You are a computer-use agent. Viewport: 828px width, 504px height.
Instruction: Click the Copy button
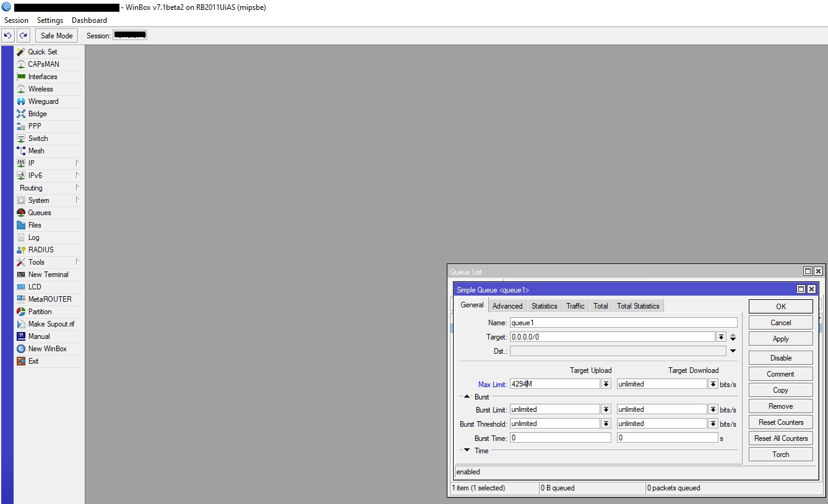[x=781, y=390]
